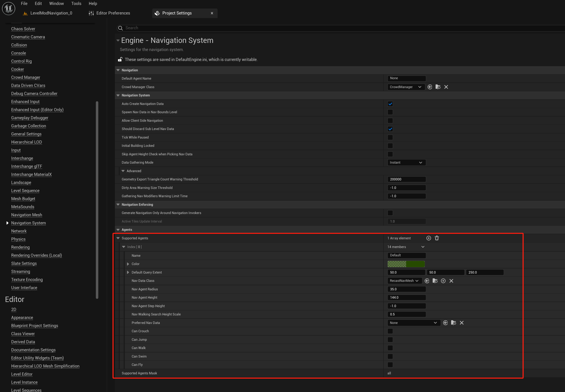Browse to Crowd Manager Class in Content Browser
The width and height of the screenshot is (565, 392).
click(x=438, y=87)
